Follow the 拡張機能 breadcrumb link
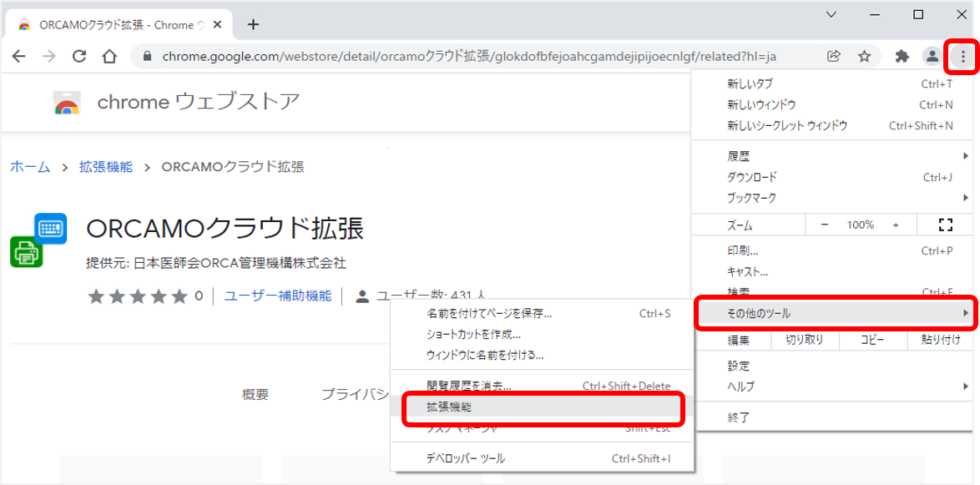 tap(106, 167)
